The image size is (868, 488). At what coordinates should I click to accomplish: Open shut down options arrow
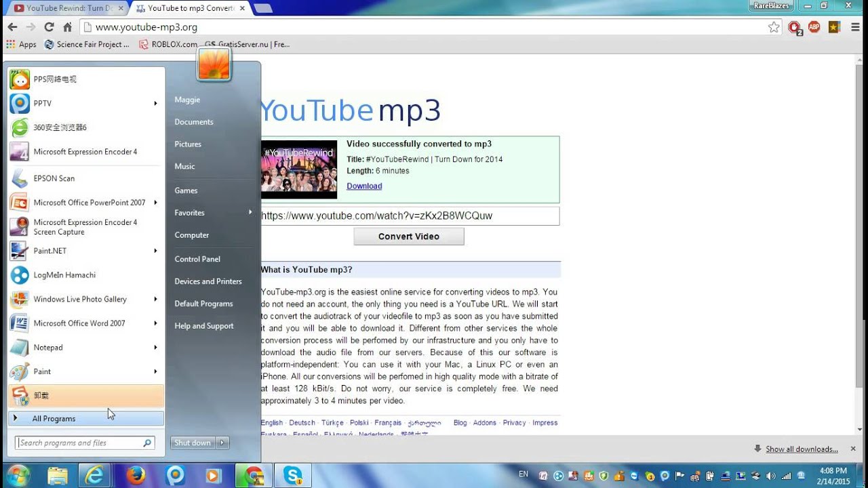[x=222, y=443]
